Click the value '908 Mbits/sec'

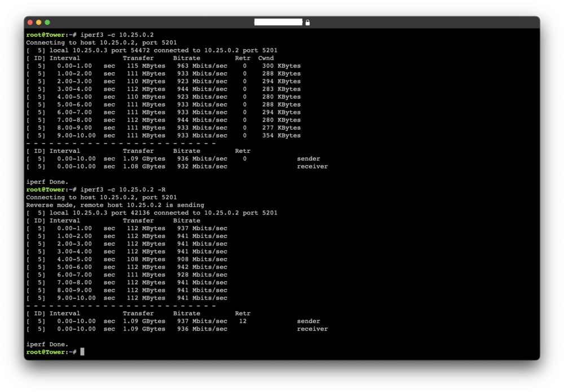pyautogui.click(x=202, y=259)
